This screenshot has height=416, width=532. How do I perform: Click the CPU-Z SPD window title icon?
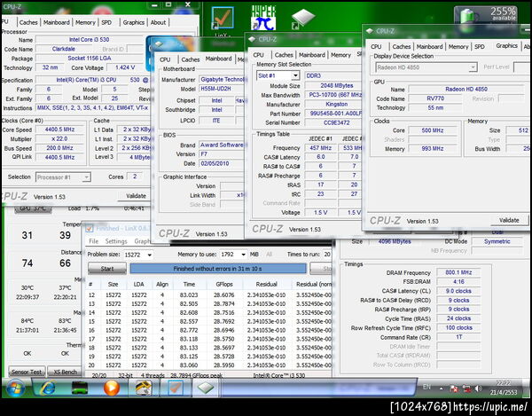tap(252, 39)
